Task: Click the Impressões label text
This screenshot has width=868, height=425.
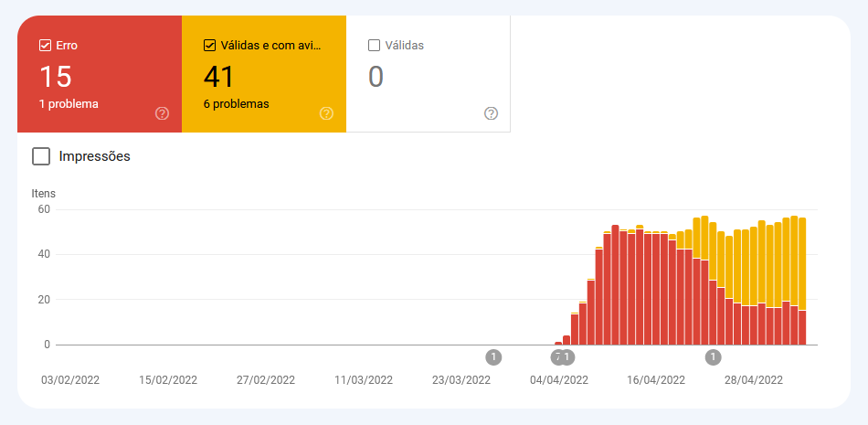Action: (94, 156)
